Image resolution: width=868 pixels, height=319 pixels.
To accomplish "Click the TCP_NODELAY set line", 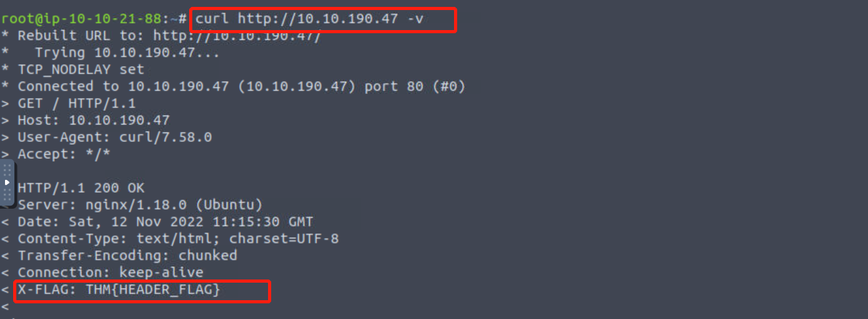I will [81, 70].
